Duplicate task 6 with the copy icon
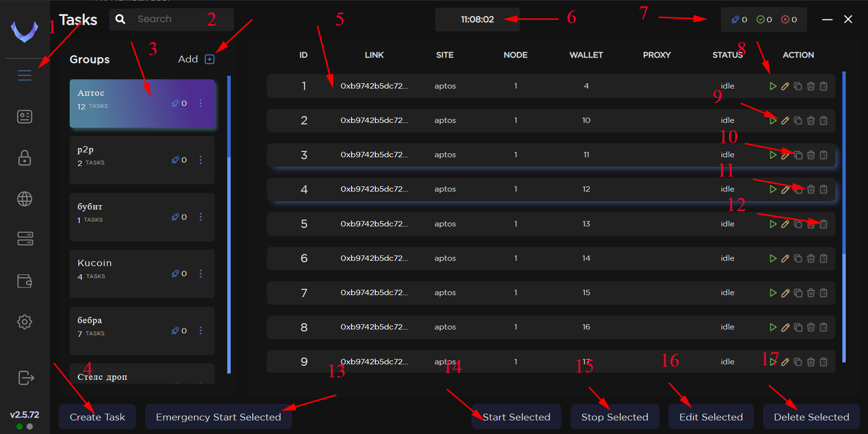This screenshot has width=868, height=434. [x=798, y=258]
